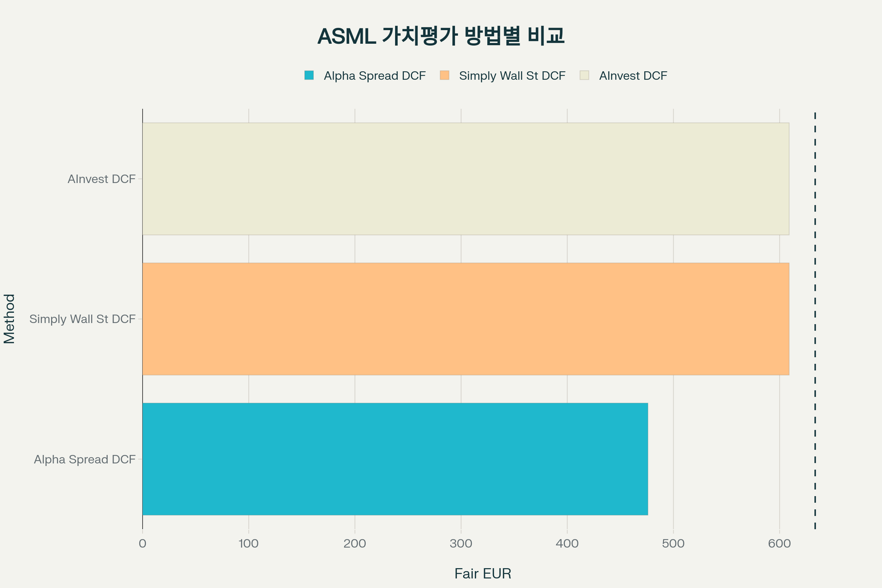Toggle the Simply Wall St DCF legend entry
The height and width of the screenshot is (588, 882).
512,75
